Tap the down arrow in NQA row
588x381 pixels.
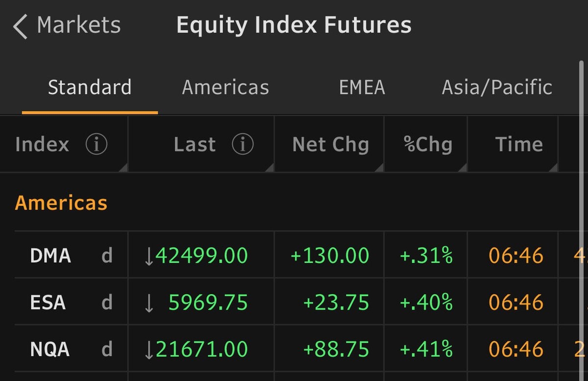pyautogui.click(x=149, y=350)
